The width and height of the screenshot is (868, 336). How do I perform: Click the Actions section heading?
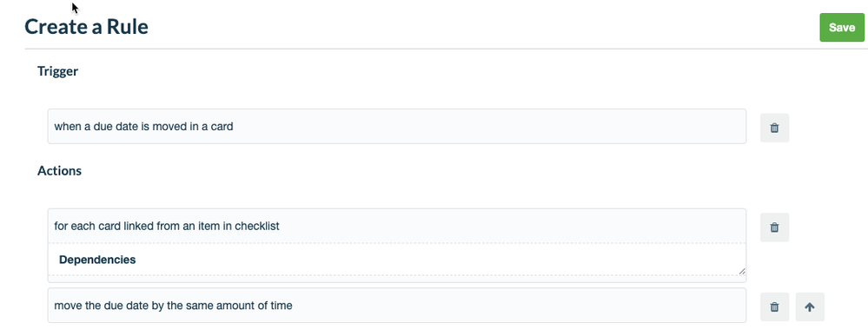tap(59, 171)
